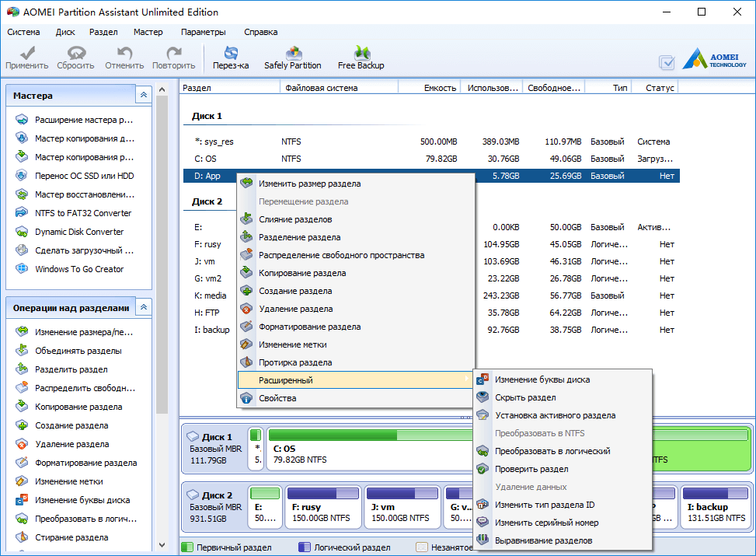This screenshot has height=556, width=756.
Task: Open the Диск menu
Action: [x=65, y=32]
